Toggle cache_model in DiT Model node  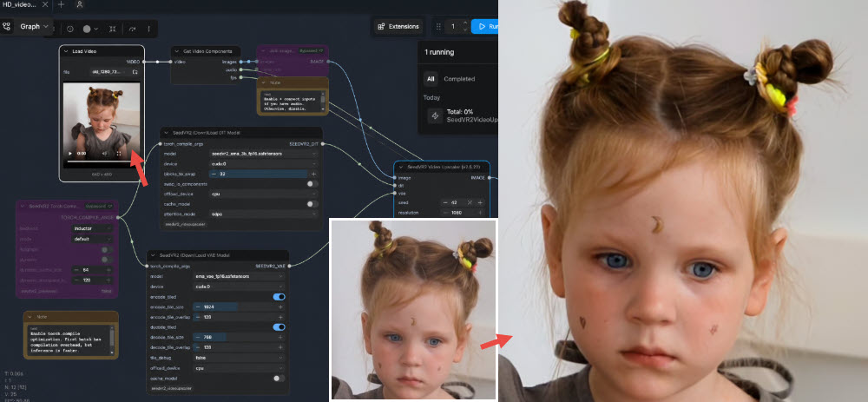(x=312, y=204)
